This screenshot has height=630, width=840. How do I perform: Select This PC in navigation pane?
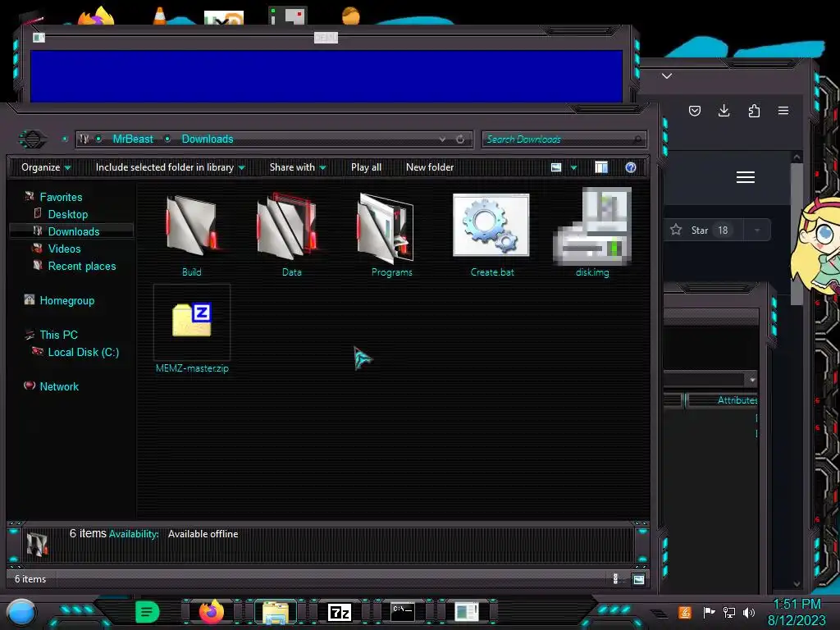pyautogui.click(x=58, y=335)
